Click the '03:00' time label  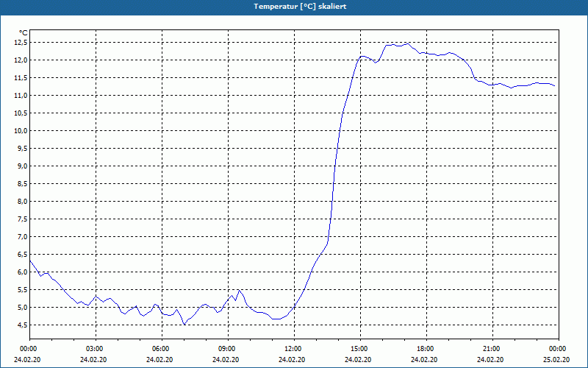(96, 349)
